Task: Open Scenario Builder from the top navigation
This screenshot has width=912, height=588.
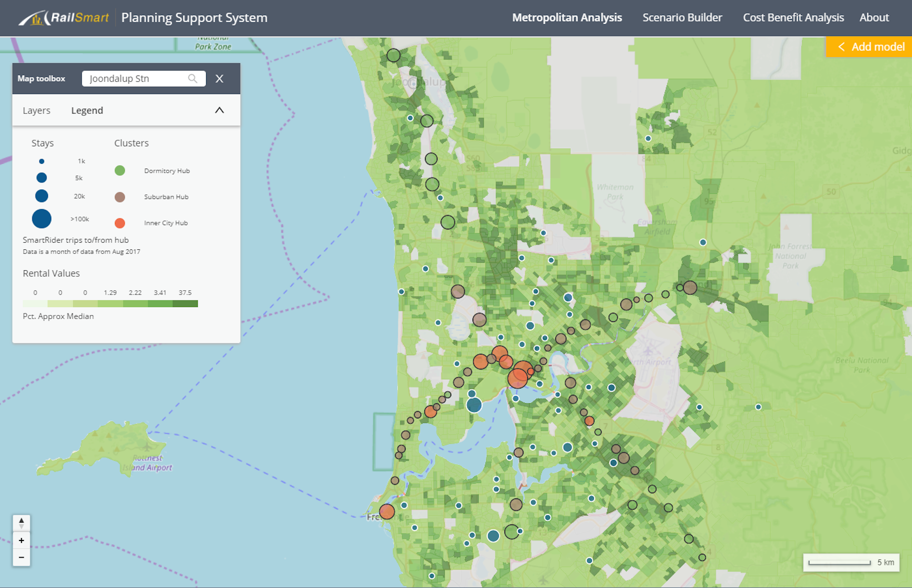Action: point(682,18)
